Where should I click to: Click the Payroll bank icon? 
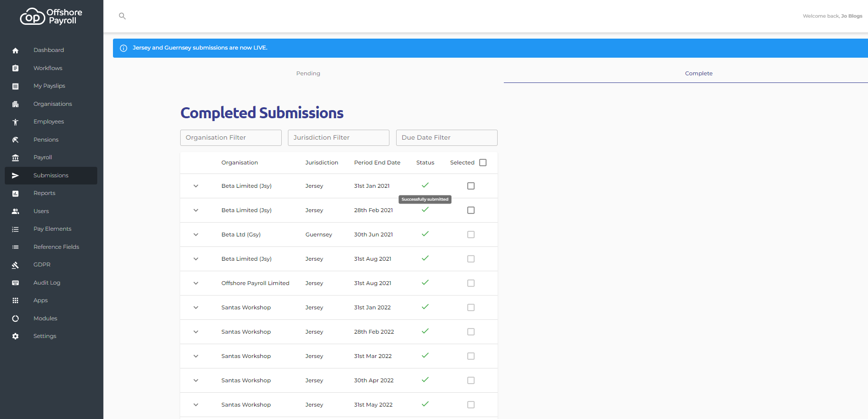[15, 158]
